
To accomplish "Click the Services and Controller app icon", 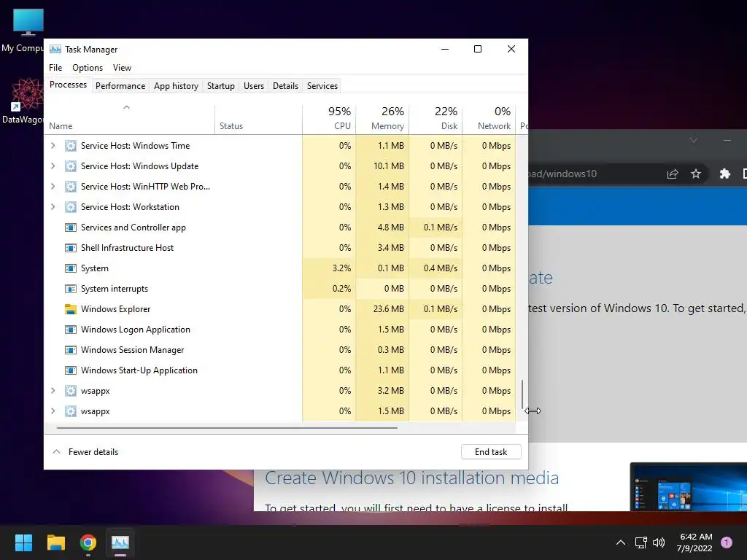I will click(x=71, y=227).
